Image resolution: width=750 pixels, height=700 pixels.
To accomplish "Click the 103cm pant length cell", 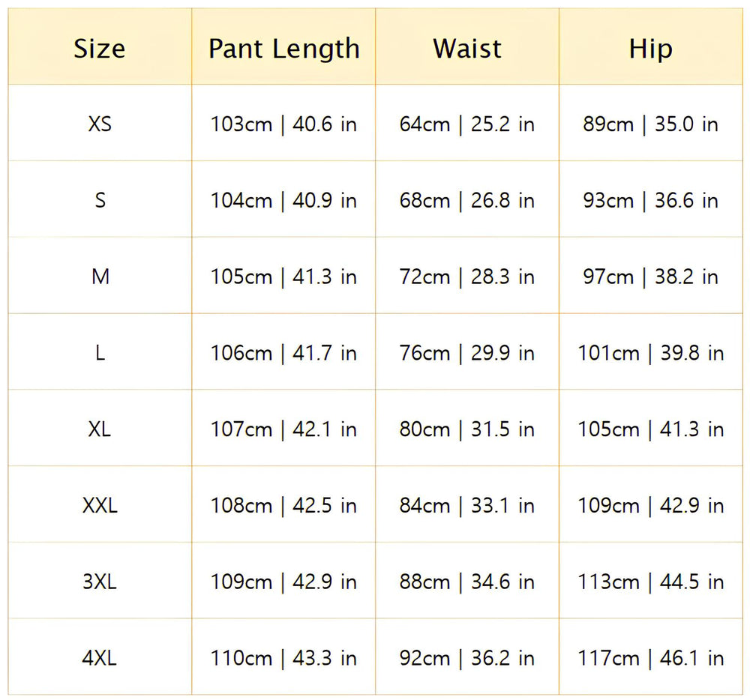I will pyautogui.click(x=283, y=124).
